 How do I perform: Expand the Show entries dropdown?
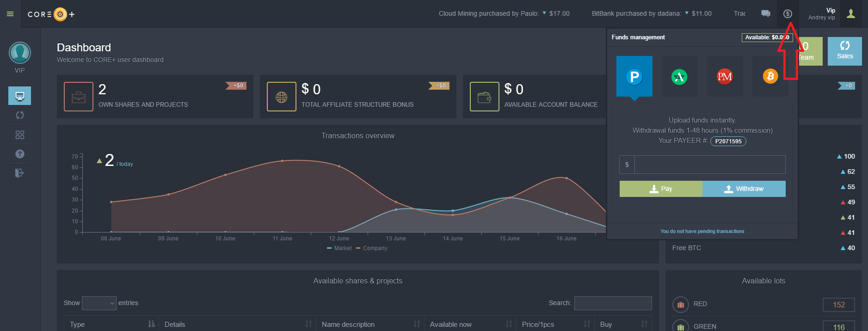(x=99, y=303)
